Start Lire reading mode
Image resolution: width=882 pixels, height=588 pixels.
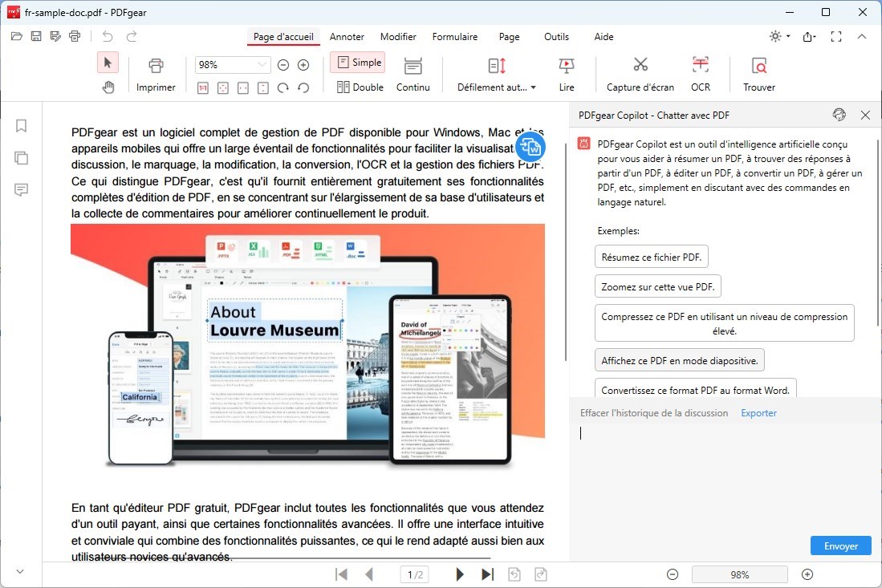pos(567,73)
